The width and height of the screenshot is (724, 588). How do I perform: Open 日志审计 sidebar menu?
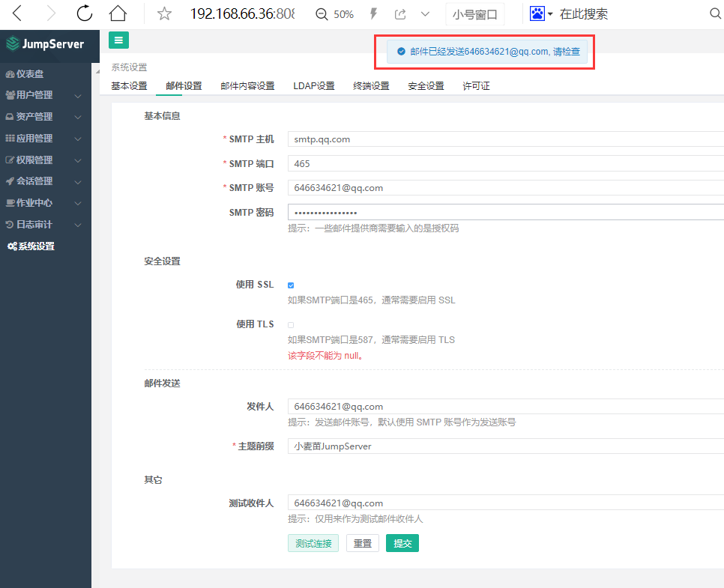coord(28,225)
